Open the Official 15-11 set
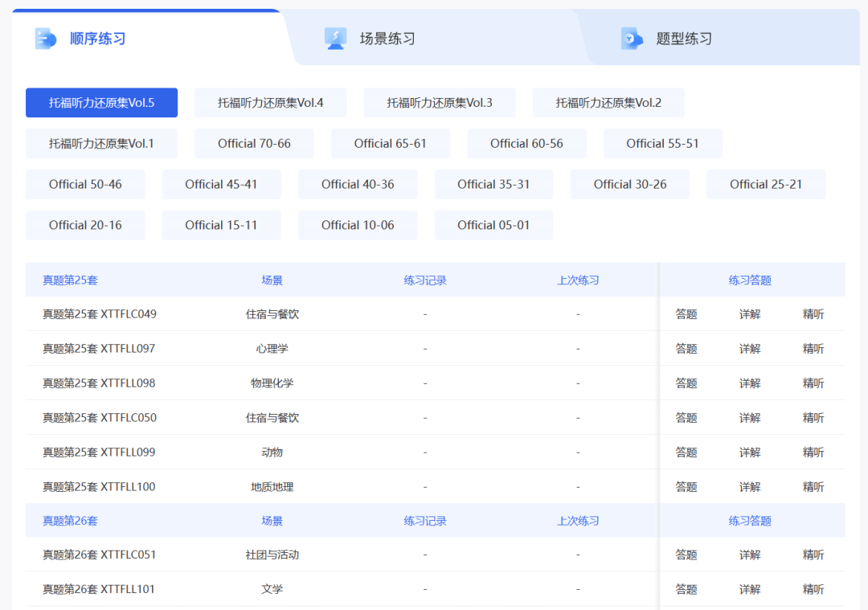868x610 pixels. click(222, 225)
